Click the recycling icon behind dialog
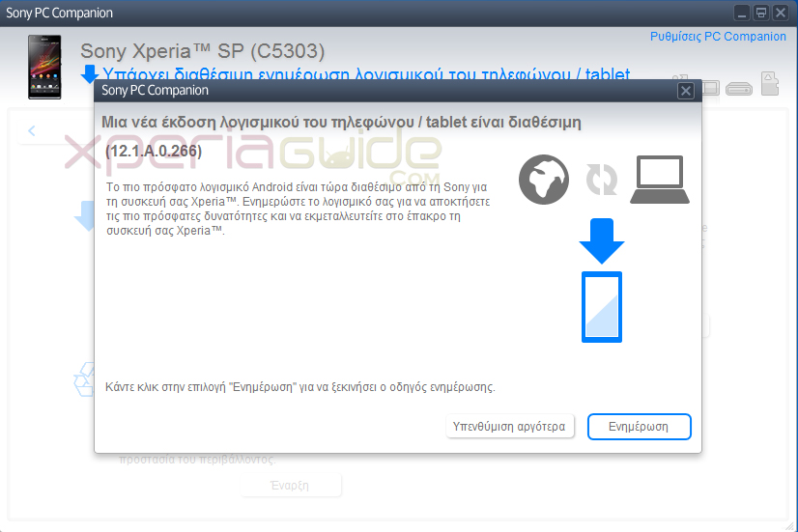The image size is (798, 532). coord(84,379)
